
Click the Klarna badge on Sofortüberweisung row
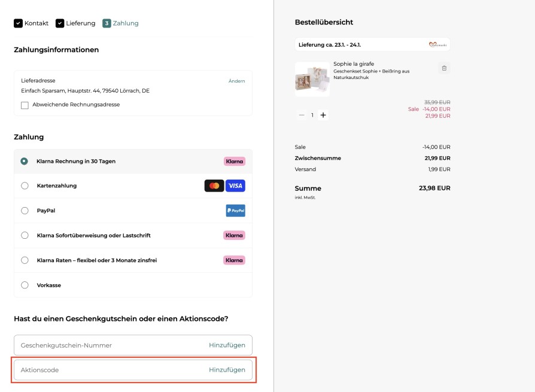pos(235,235)
